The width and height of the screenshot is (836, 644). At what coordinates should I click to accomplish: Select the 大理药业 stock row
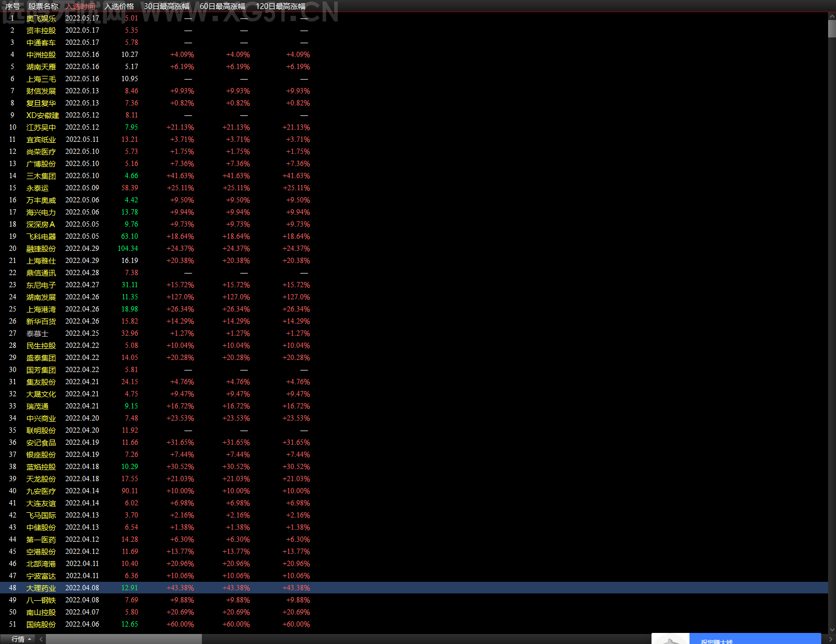click(414, 588)
